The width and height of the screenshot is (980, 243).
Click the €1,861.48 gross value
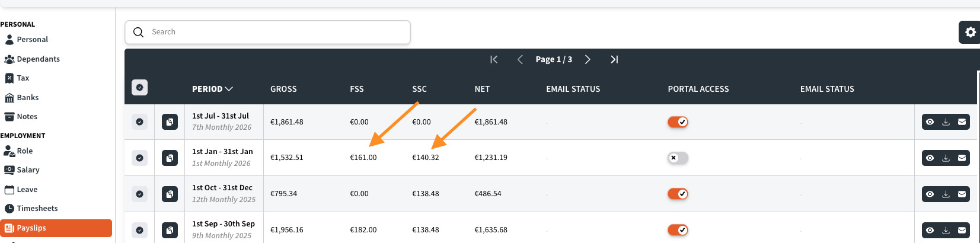[x=287, y=122]
